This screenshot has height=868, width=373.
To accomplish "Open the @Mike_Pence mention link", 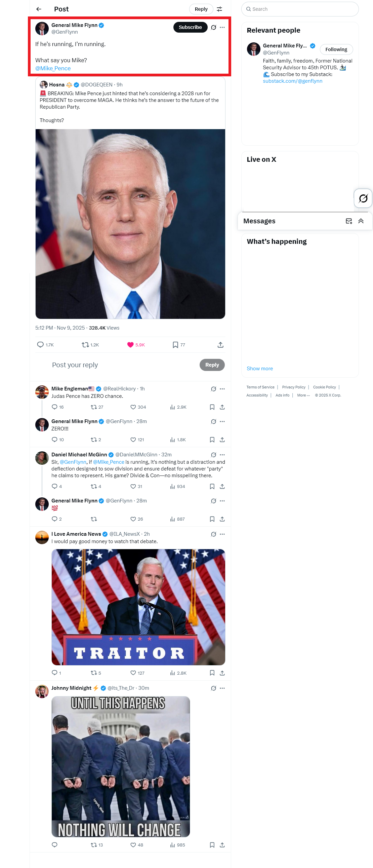I will (x=53, y=68).
